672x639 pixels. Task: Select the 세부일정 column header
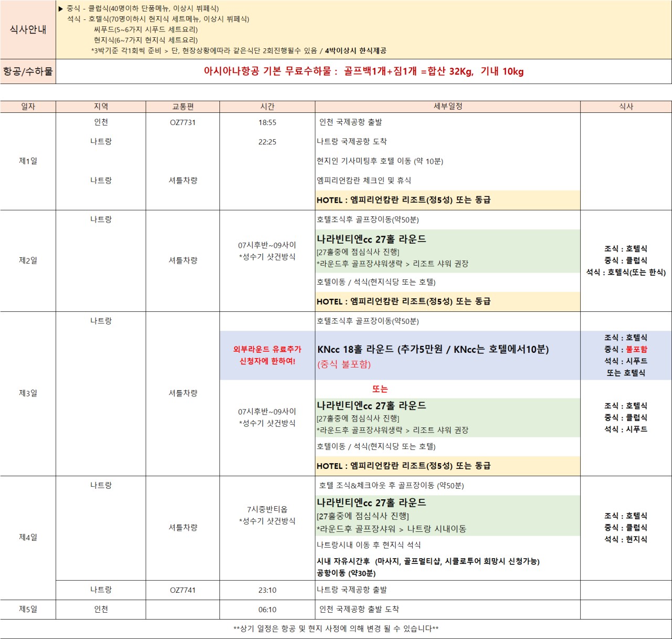tap(447, 107)
